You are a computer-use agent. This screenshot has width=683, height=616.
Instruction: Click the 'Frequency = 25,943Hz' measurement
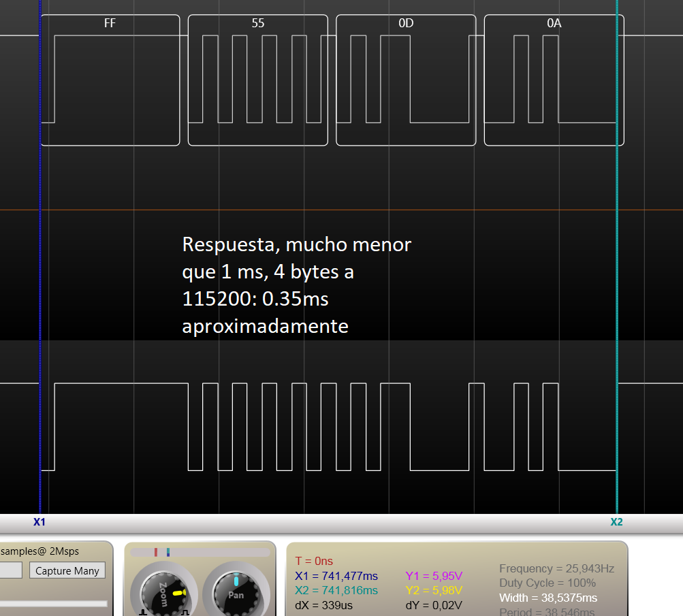(556, 568)
